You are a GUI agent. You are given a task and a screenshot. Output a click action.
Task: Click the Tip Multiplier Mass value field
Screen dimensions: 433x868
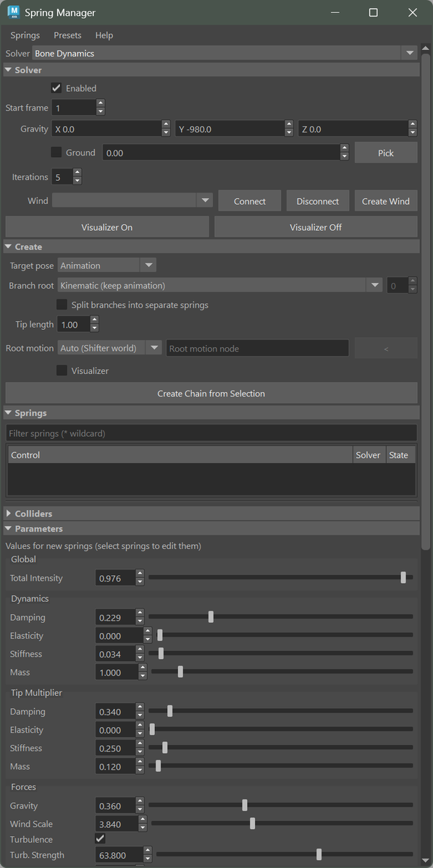click(x=116, y=767)
